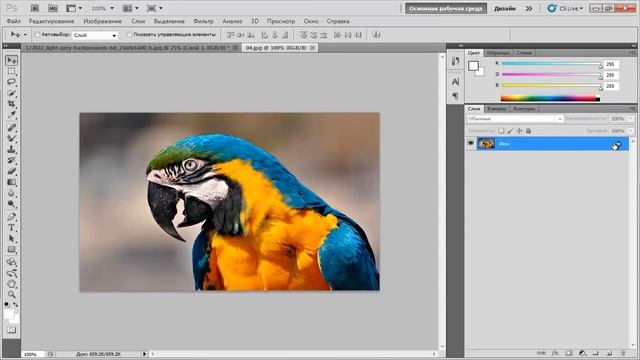
Task: Select the Eraser tool
Action: point(11,171)
